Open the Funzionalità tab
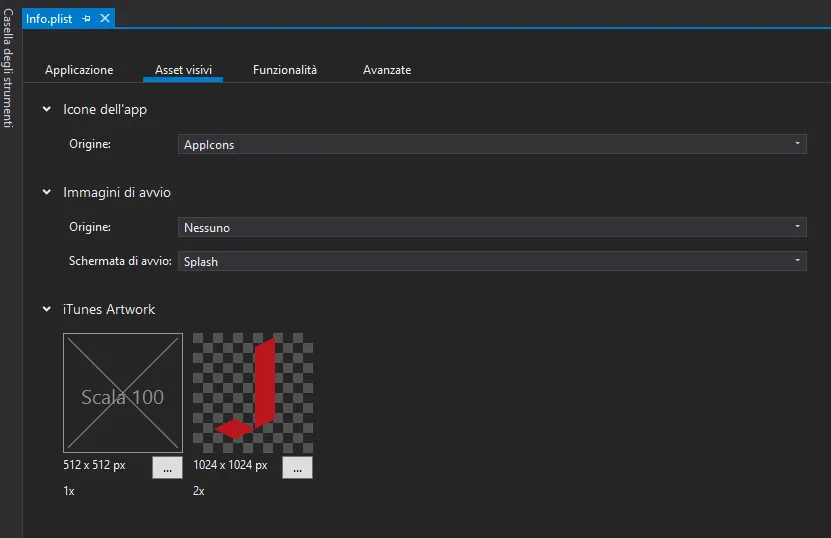Image resolution: width=831 pixels, height=538 pixels. point(285,70)
